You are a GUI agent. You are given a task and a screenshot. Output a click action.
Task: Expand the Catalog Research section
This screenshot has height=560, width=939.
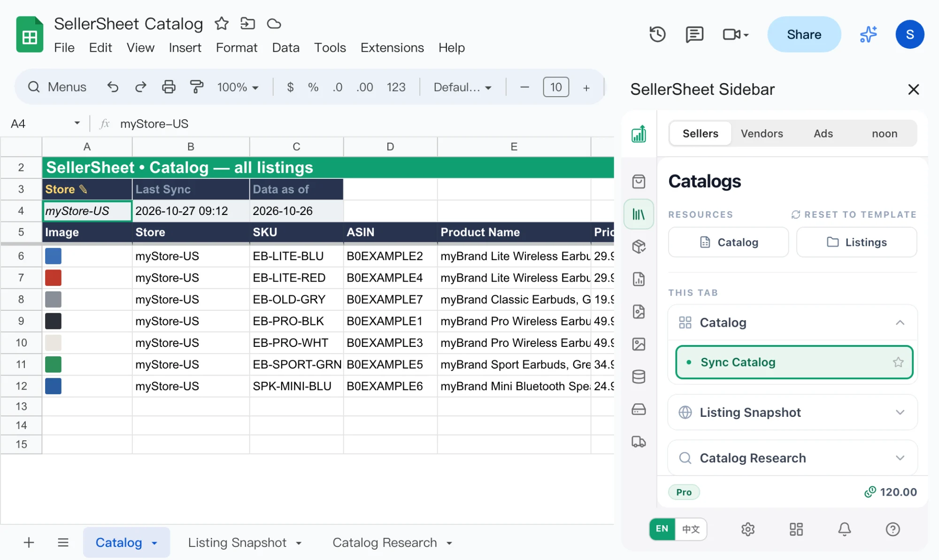point(900,458)
